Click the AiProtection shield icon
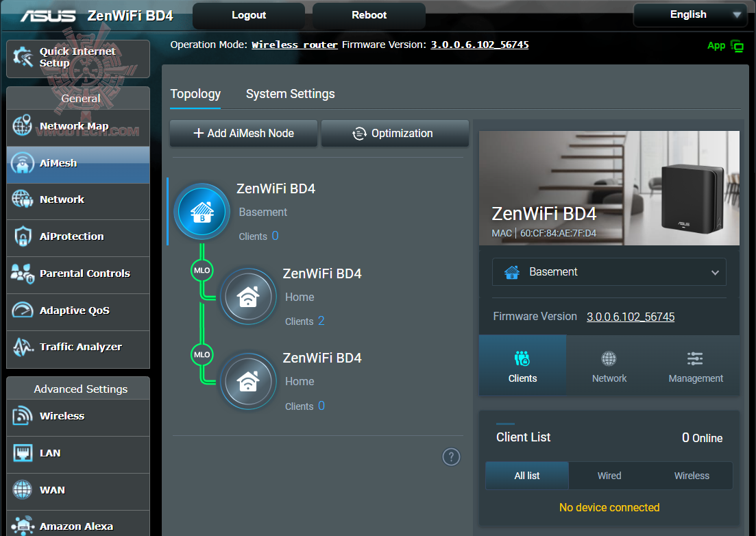Image resolution: width=756 pixels, height=536 pixels. (23, 236)
